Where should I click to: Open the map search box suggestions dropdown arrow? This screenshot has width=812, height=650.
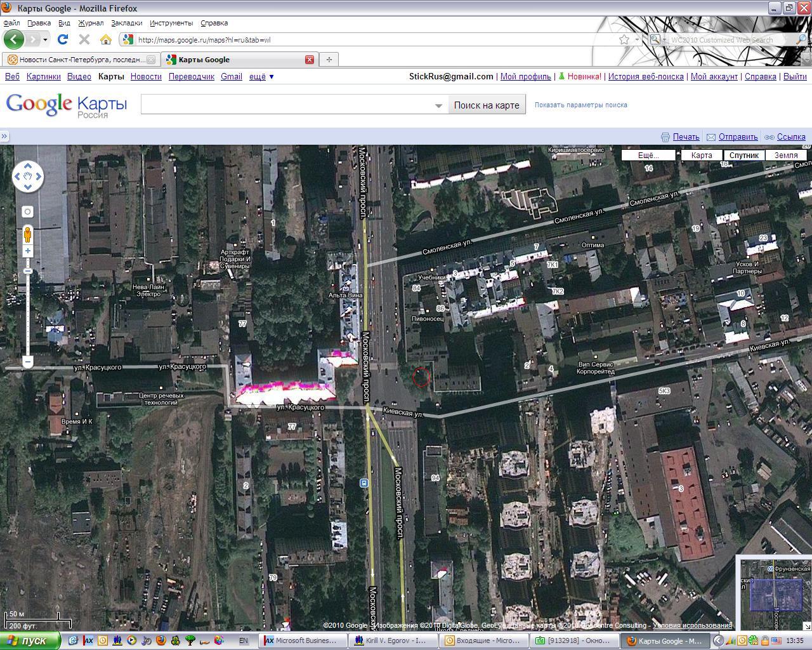click(x=438, y=105)
